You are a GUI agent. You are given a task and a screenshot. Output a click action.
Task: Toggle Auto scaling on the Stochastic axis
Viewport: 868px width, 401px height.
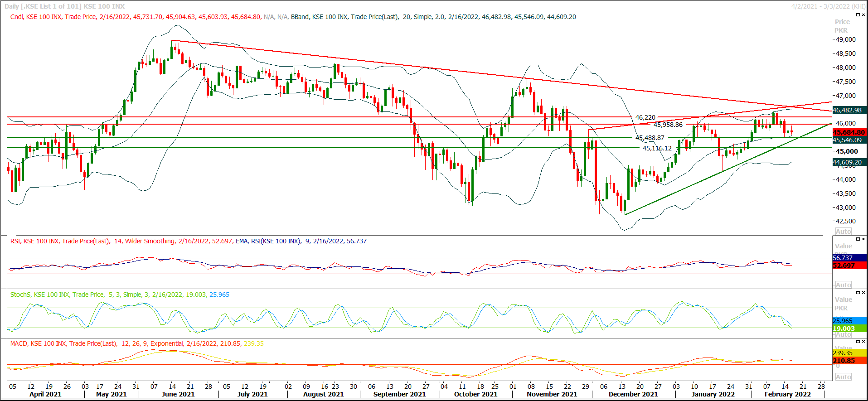pyautogui.click(x=843, y=334)
